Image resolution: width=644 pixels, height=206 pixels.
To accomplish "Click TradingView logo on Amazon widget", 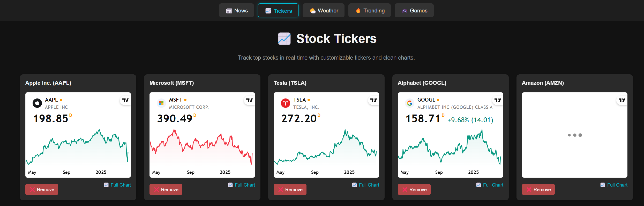I will pos(622,100).
